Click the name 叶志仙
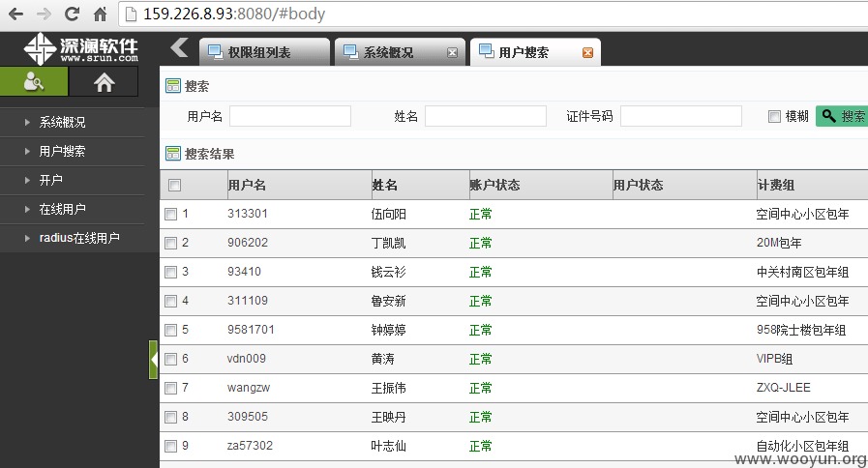Viewport: 868px width, 468px height. (389, 446)
